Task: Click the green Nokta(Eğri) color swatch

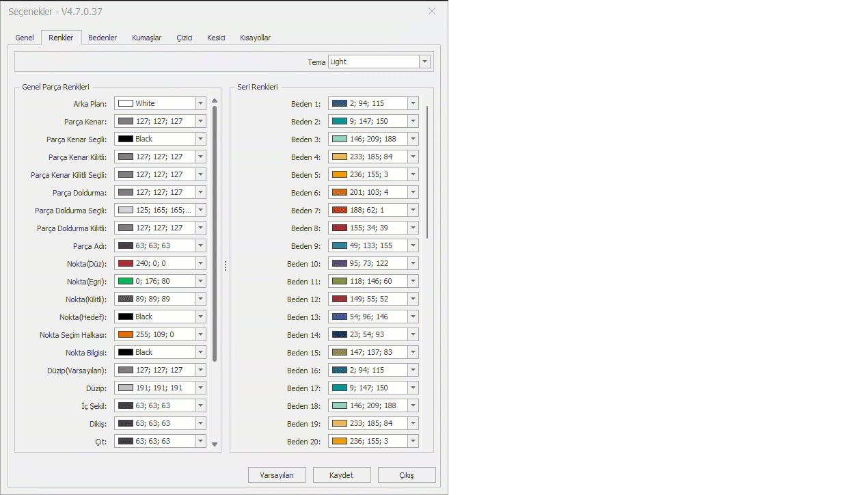Action: click(x=126, y=281)
